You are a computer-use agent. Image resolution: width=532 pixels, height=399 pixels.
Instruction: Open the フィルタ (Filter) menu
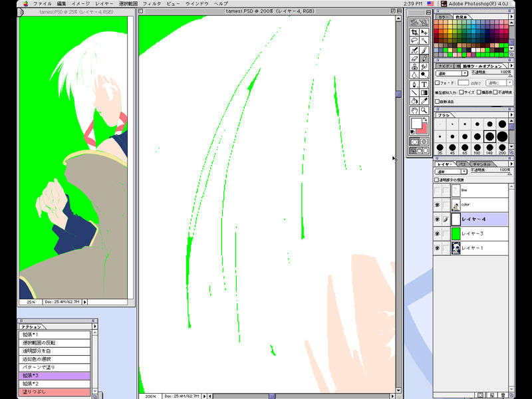[x=152, y=3]
